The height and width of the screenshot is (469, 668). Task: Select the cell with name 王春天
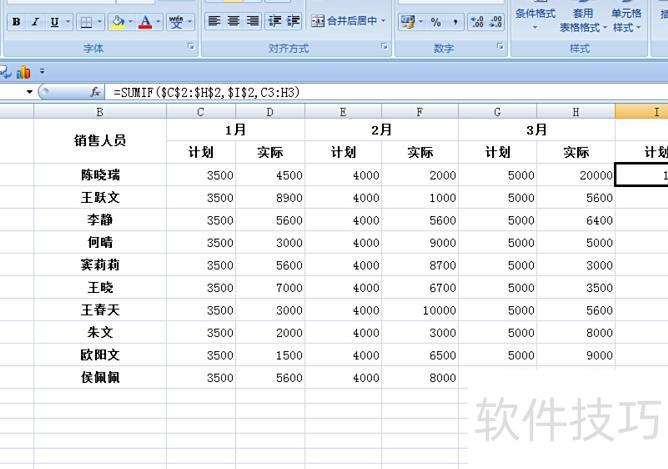100,310
